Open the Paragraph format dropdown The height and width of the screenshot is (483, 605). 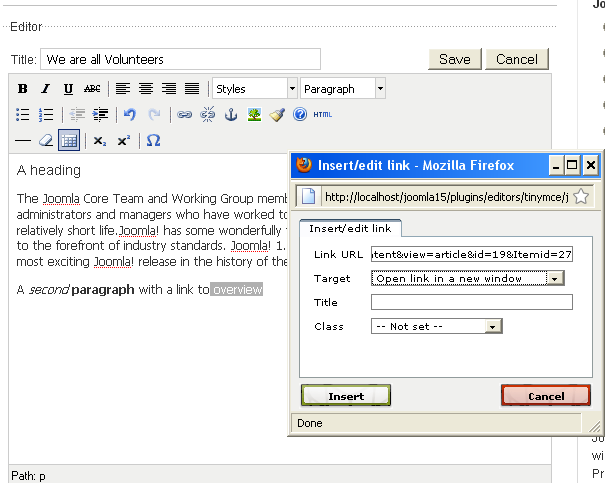coord(343,89)
